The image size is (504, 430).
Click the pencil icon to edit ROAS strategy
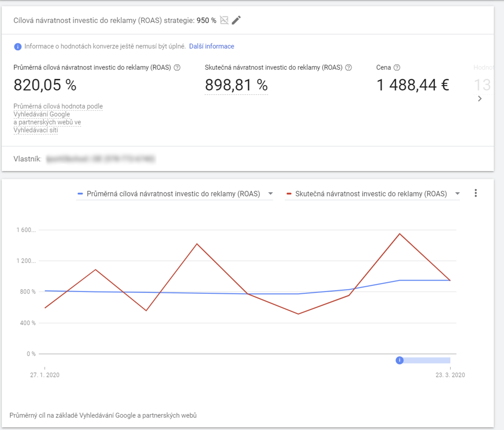coord(236,20)
